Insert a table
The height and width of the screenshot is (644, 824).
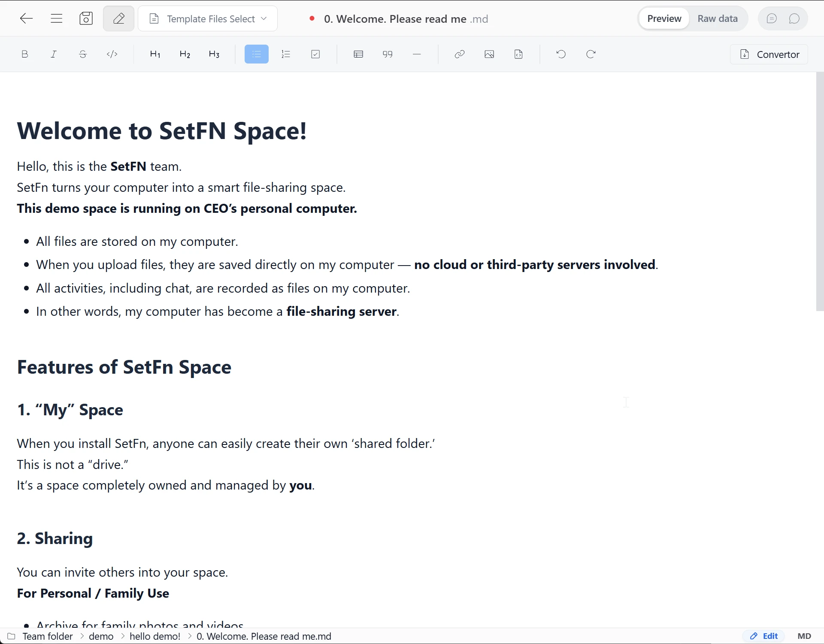pos(358,54)
